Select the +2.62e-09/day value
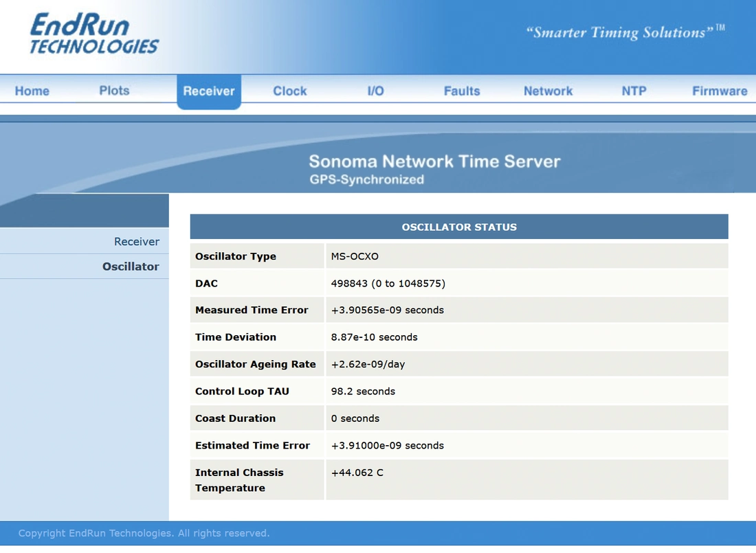The image size is (756, 553). 368,364
